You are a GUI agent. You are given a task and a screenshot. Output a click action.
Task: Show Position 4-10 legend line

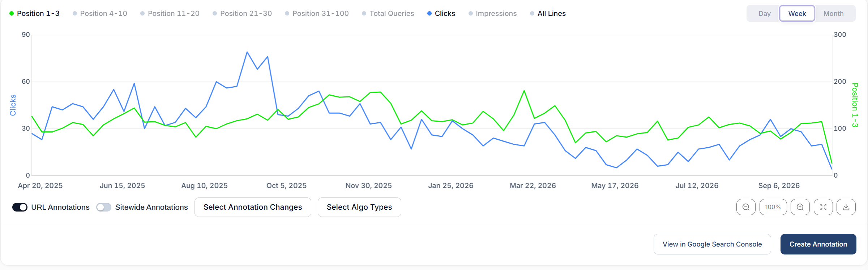[100, 13]
